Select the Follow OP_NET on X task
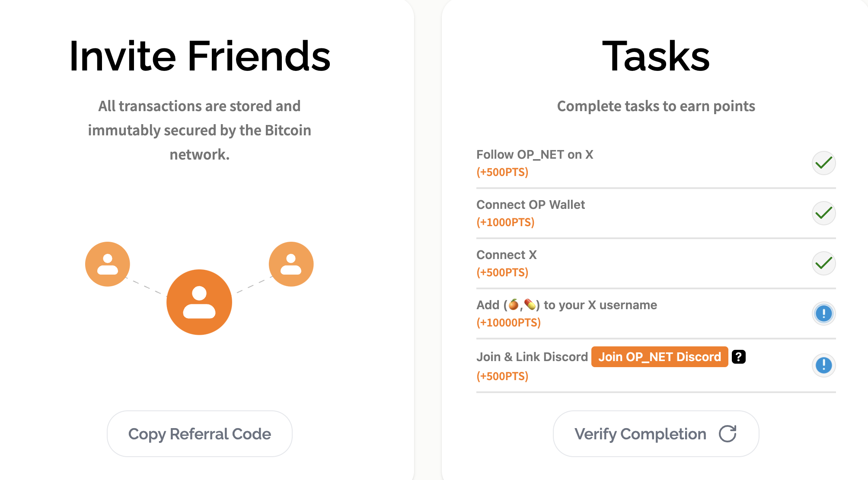 (x=535, y=155)
